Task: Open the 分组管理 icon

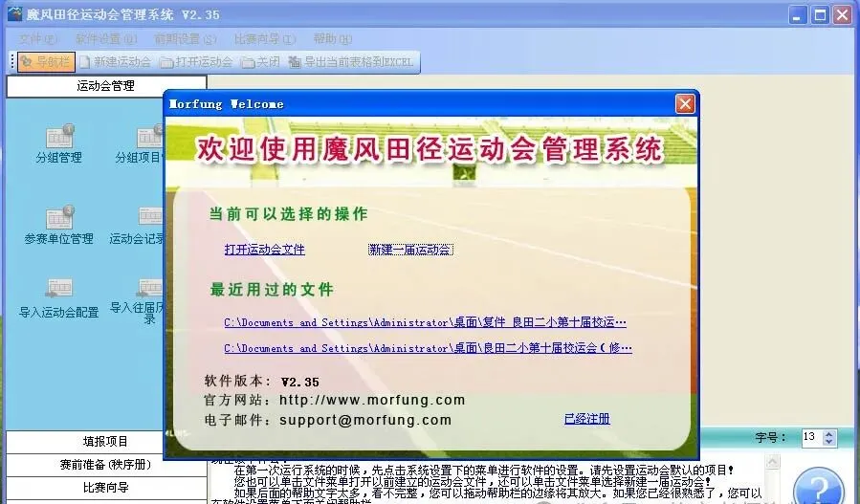Action: click(58, 144)
